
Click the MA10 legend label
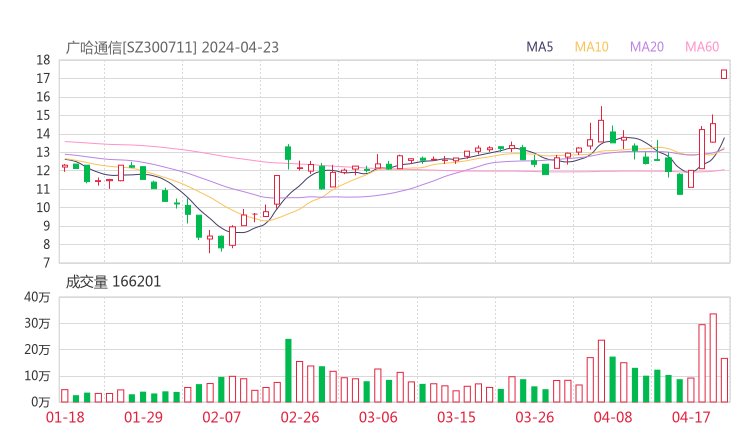591,47
